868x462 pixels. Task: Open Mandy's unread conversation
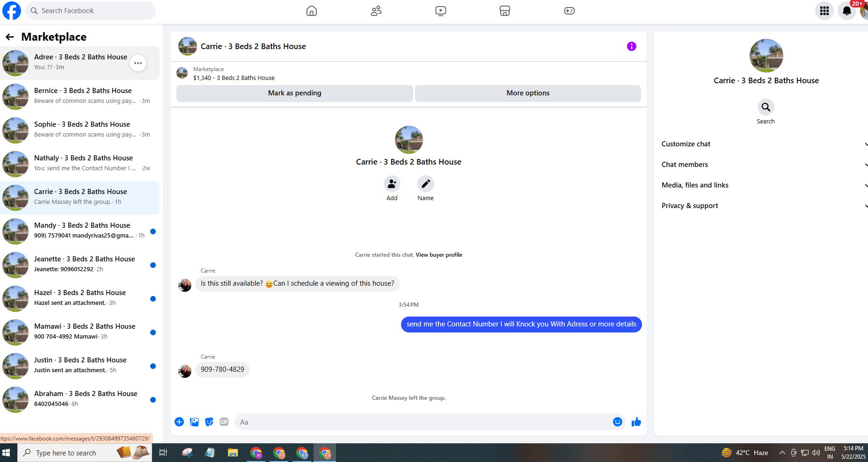[80, 231]
